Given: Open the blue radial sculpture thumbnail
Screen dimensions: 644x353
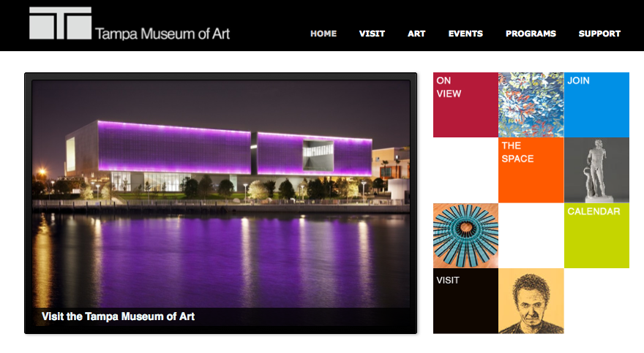Looking at the screenshot, I should [465, 235].
